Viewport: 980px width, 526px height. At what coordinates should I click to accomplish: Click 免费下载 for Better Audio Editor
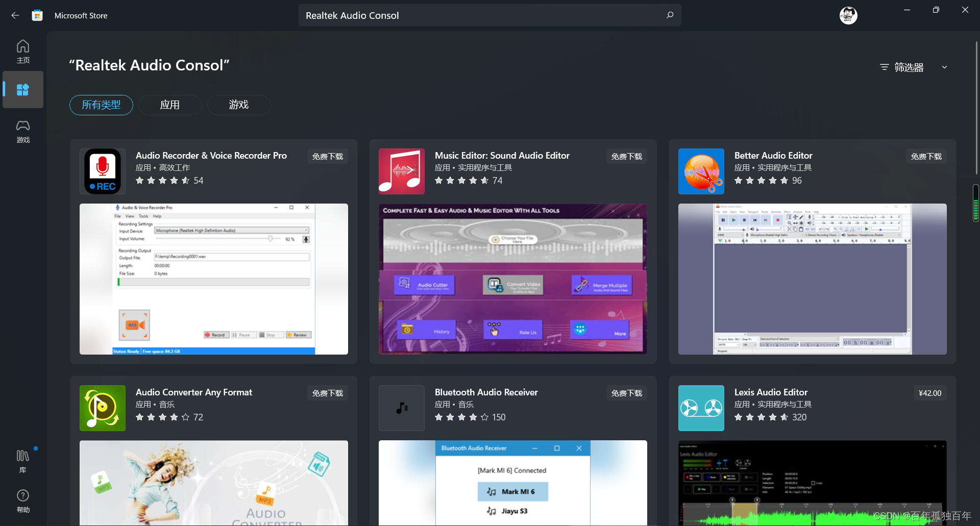point(926,157)
